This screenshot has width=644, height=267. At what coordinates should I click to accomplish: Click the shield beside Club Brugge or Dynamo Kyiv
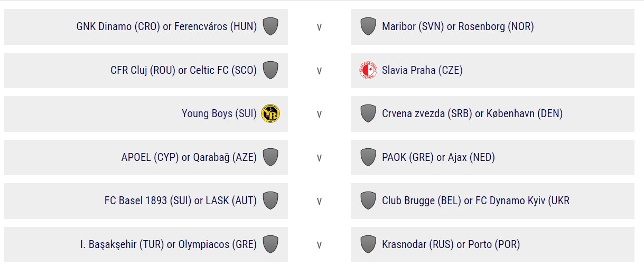click(368, 201)
